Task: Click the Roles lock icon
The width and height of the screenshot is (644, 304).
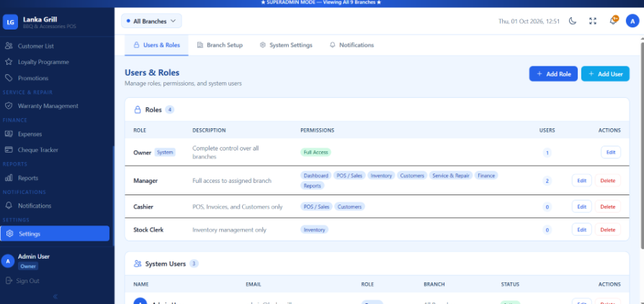Action: tap(138, 109)
